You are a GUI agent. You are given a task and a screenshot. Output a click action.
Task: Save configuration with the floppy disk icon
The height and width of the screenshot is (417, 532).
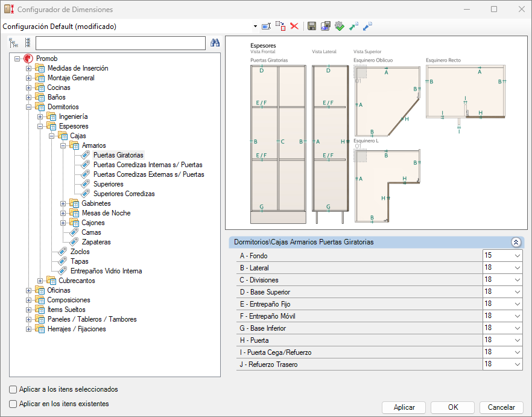312,26
